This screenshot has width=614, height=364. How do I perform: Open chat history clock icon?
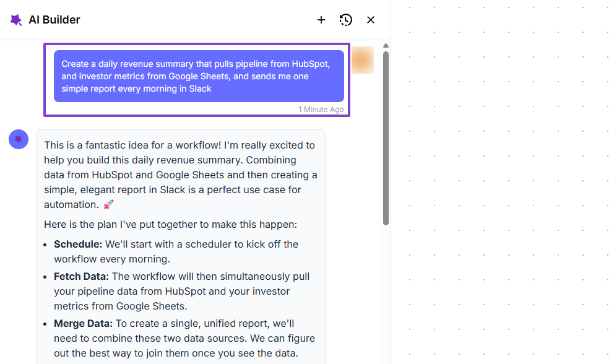pyautogui.click(x=346, y=20)
